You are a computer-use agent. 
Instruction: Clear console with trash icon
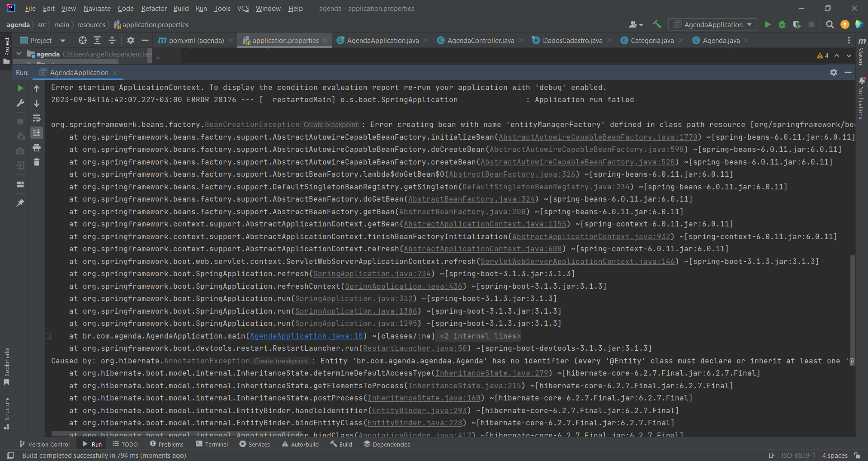[37, 162]
